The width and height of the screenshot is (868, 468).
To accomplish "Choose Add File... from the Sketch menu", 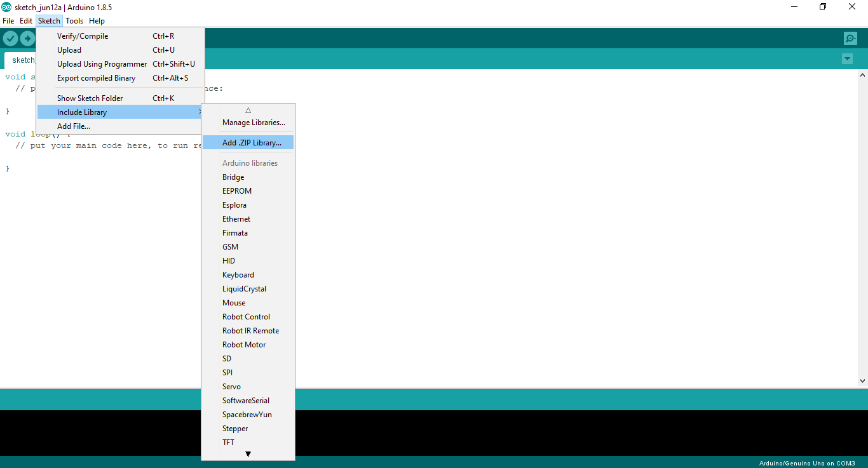I will [x=121, y=126].
